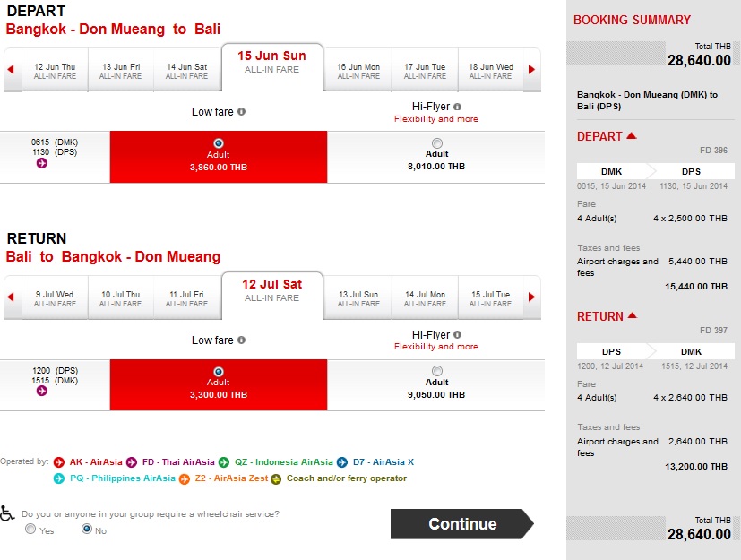Click the info icon beside return Hi-Flyer
Image resolution: width=741 pixels, height=560 pixels.
click(x=458, y=334)
